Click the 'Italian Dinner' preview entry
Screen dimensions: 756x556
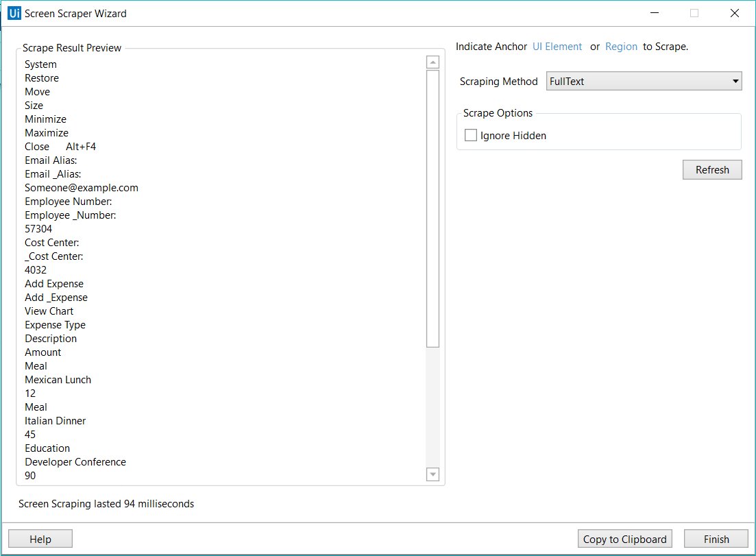(55, 420)
